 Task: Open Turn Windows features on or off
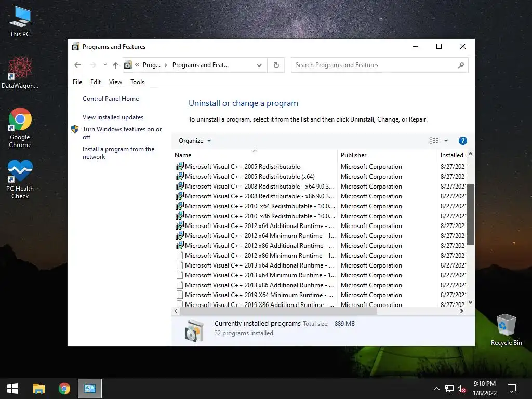tap(122, 133)
